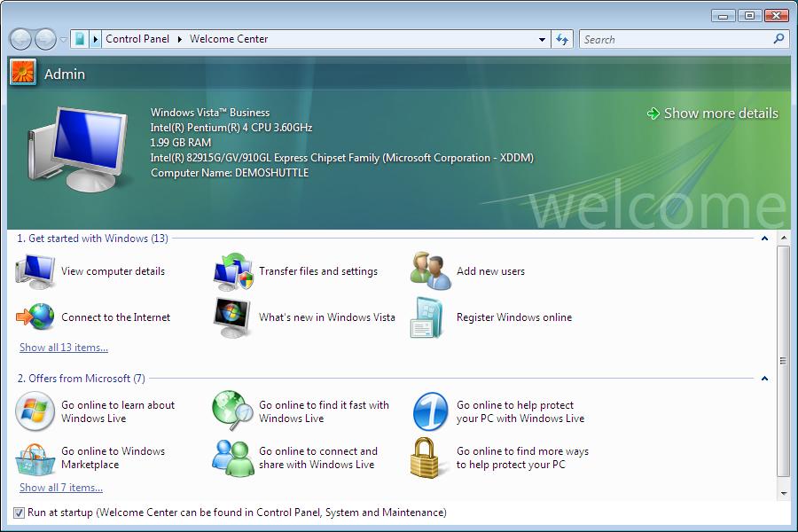Viewport: 798px width, 532px height.
Task: Click the Welcome Center breadcrumb
Action: [229, 39]
